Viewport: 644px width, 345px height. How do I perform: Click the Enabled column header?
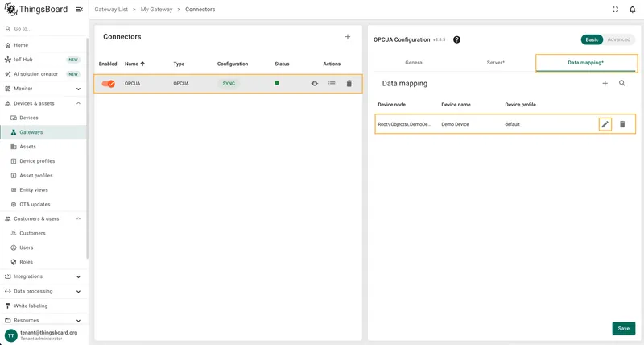(x=108, y=64)
